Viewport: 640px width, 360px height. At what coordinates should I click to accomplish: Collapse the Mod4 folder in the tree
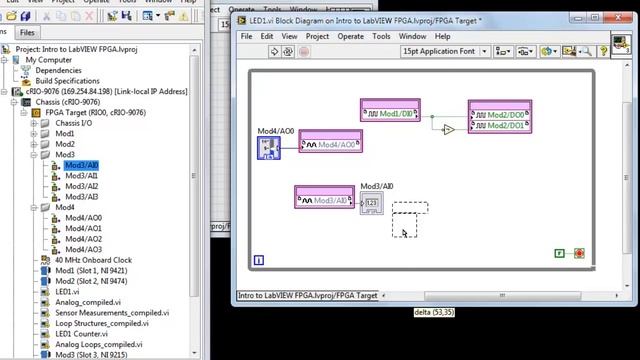(34, 207)
